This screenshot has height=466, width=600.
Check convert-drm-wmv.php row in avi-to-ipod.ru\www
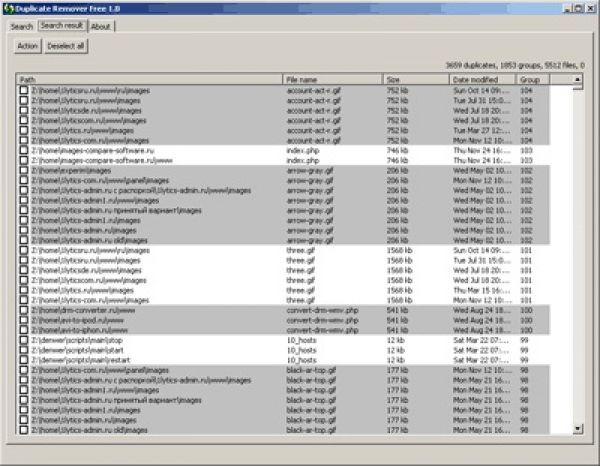click(24, 320)
